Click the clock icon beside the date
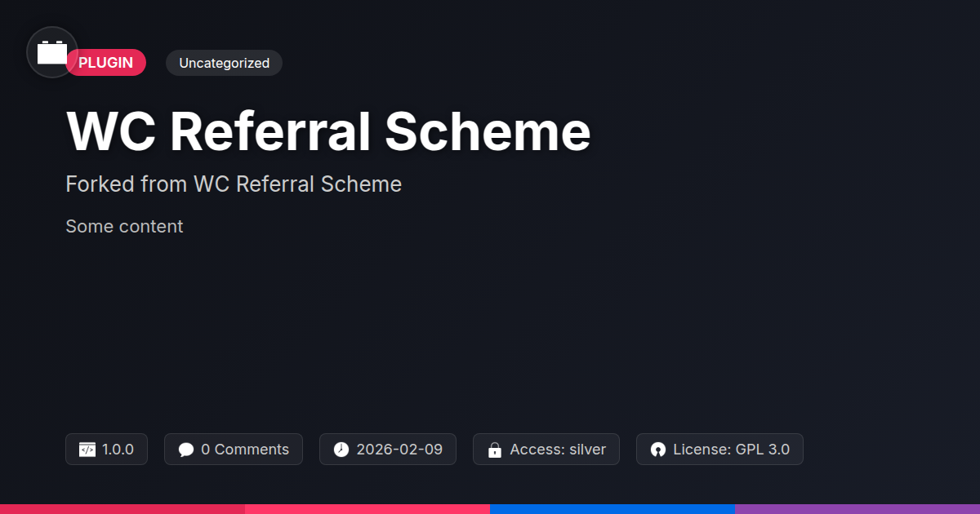This screenshot has height=514, width=980. tap(341, 450)
